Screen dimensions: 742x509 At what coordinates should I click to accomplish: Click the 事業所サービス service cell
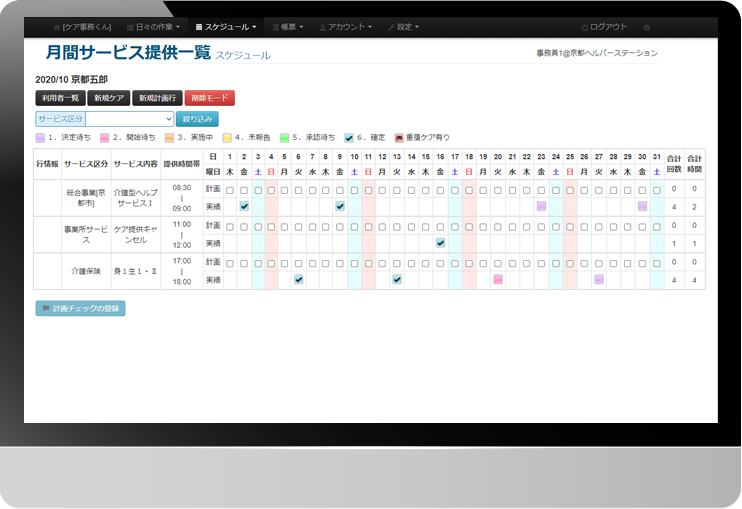pyautogui.click(x=86, y=235)
